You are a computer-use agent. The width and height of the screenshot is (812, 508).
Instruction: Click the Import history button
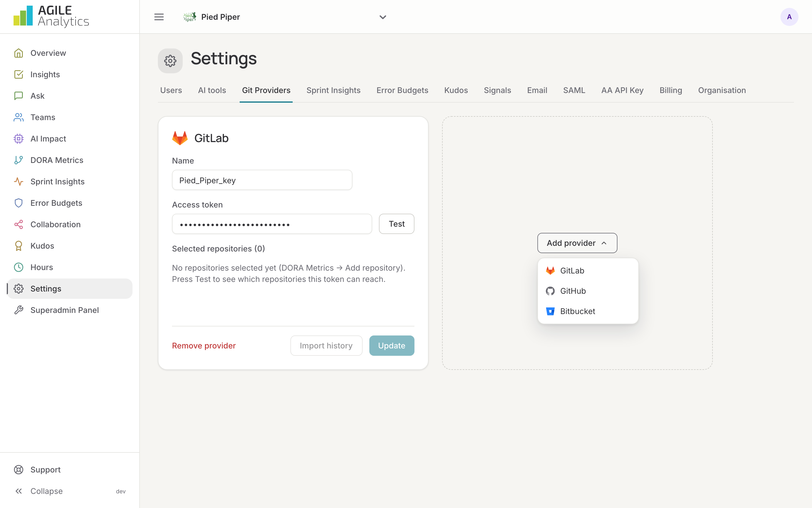pos(326,346)
